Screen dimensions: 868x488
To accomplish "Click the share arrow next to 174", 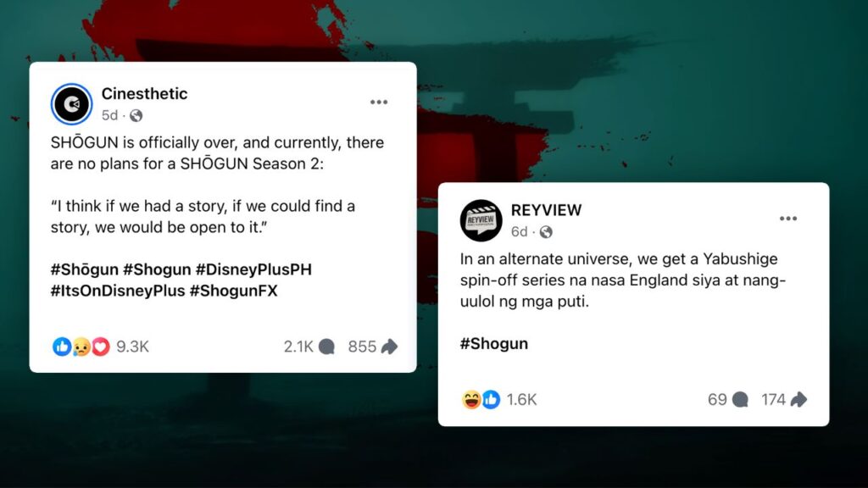I will click(x=798, y=400).
